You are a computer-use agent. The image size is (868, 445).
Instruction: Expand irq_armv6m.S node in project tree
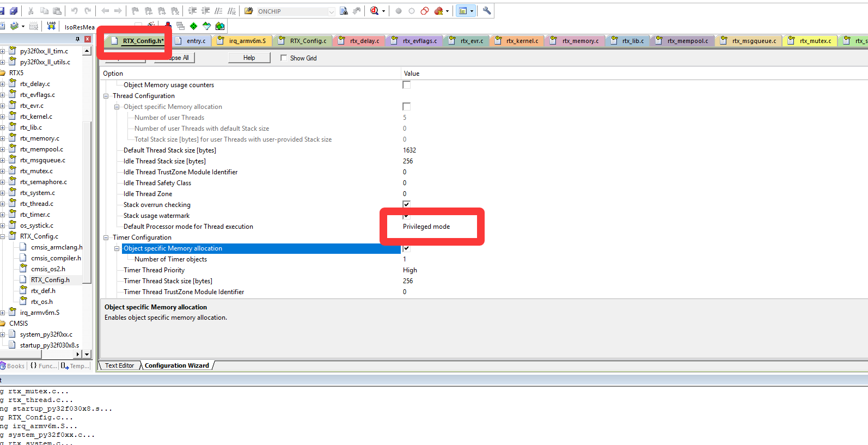(x=3, y=313)
